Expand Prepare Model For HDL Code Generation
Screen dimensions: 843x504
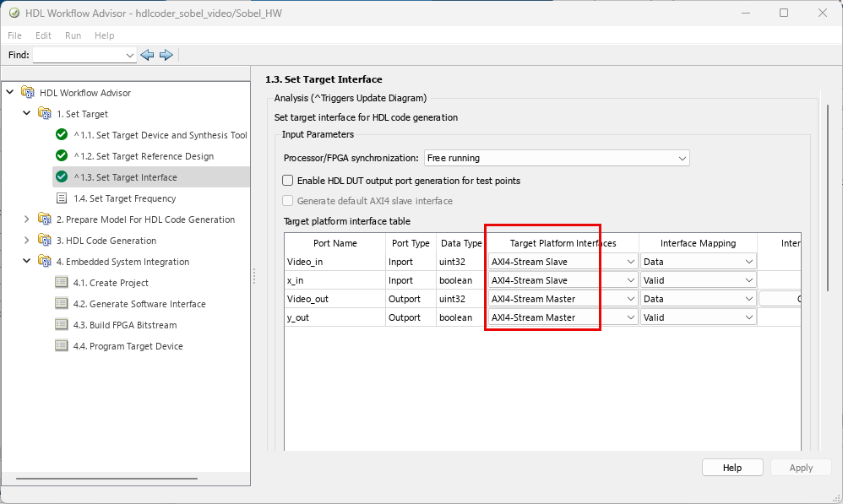click(x=27, y=219)
